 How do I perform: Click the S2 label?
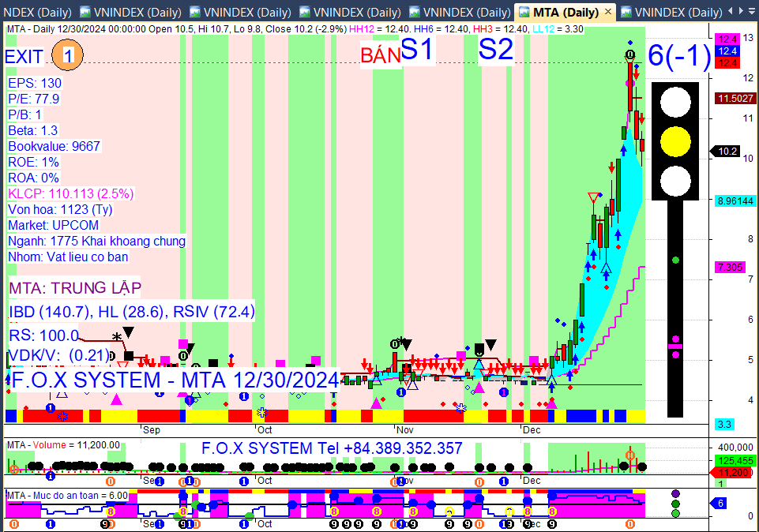(496, 49)
